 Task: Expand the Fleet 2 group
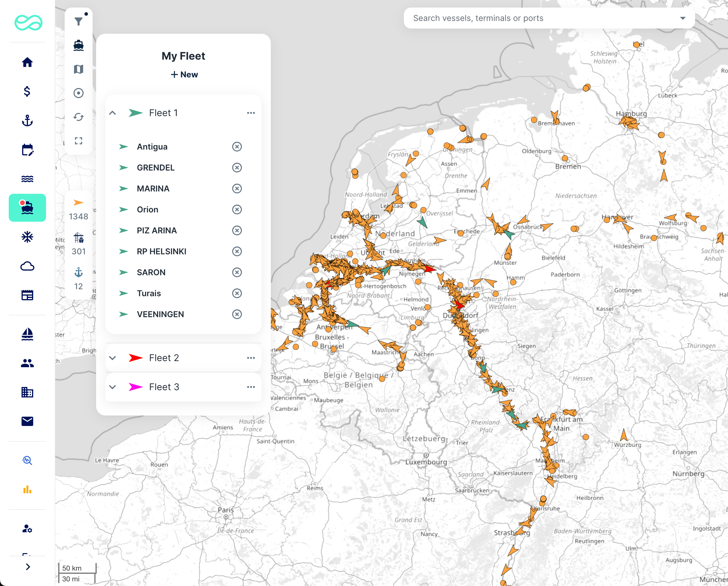pyautogui.click(x=112, y=358)
